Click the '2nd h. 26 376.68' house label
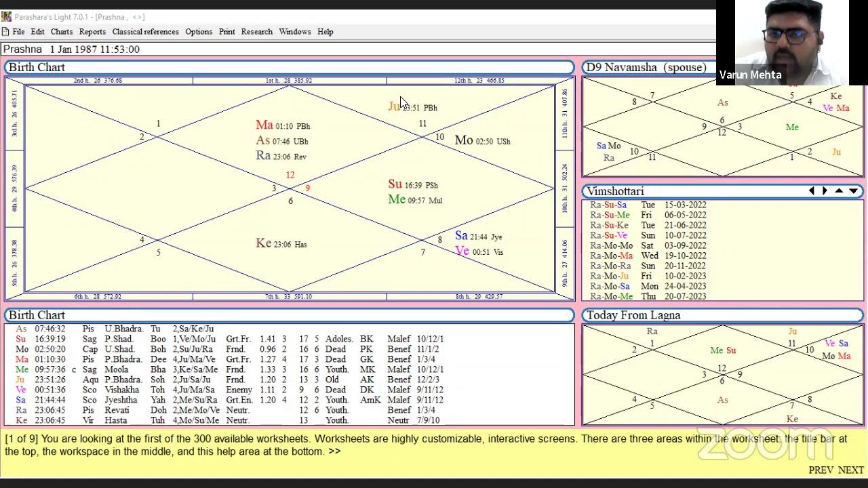The image size is (868, 488). (x=98, y=81)
